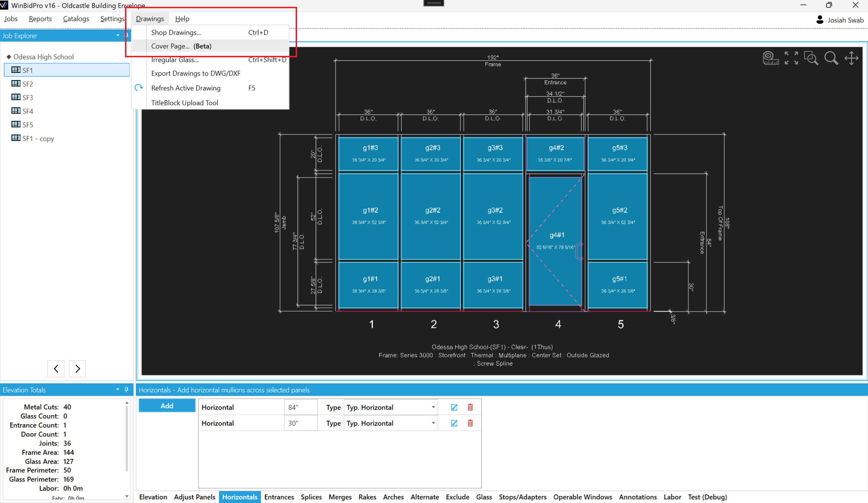868x503 pixels.
Task: Activate the pan tool
Action: (x=852, y=58)
